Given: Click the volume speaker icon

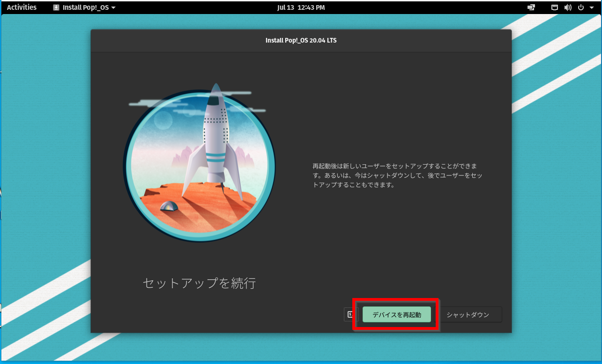Looking at the screenshot, I should coord(568,7).
